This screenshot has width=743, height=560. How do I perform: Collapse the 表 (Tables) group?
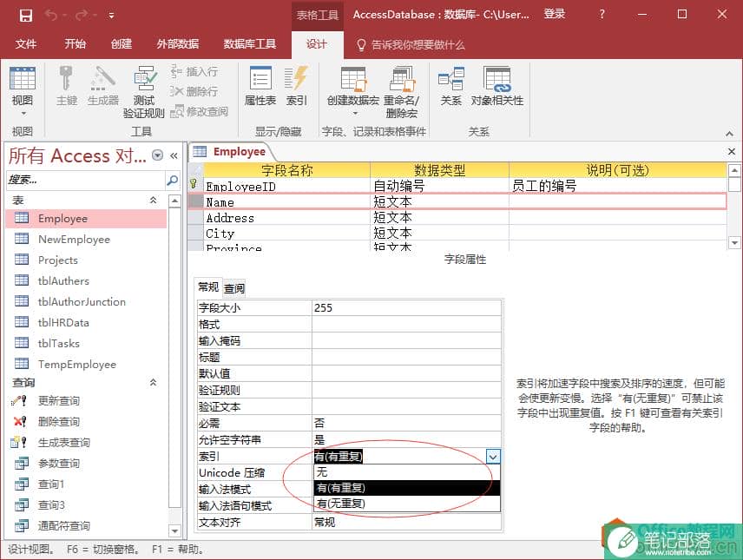tap(153, 200)
